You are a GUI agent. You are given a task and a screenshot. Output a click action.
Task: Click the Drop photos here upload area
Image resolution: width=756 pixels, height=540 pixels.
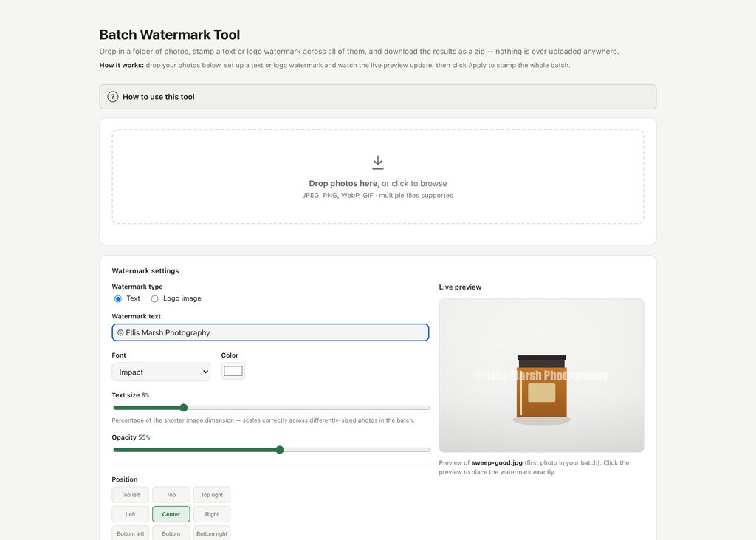tap(377, 176)
